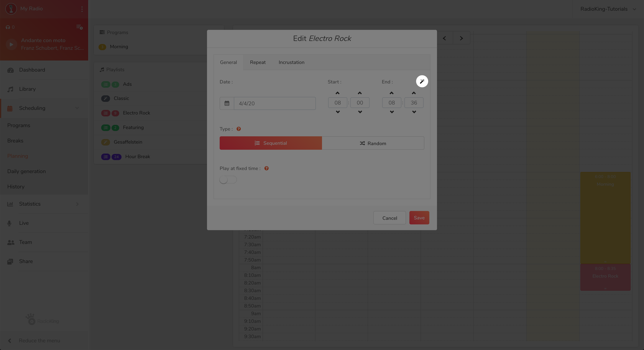This screenshot has width=644, height=350.
Task: Decrease the Start hour value
Action: 338,112
